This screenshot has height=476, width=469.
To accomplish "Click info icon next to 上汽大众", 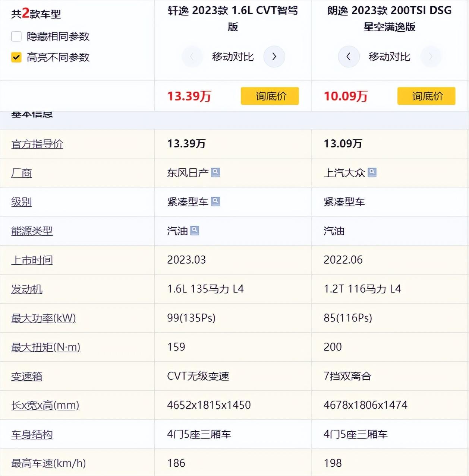I will 372,172.
